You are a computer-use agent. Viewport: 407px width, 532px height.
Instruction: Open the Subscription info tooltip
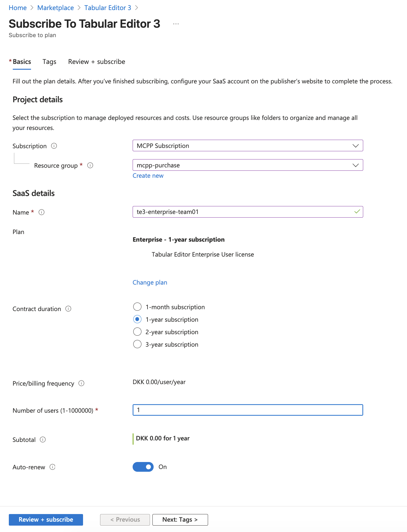pyautogui.click(x=54, y=146)
